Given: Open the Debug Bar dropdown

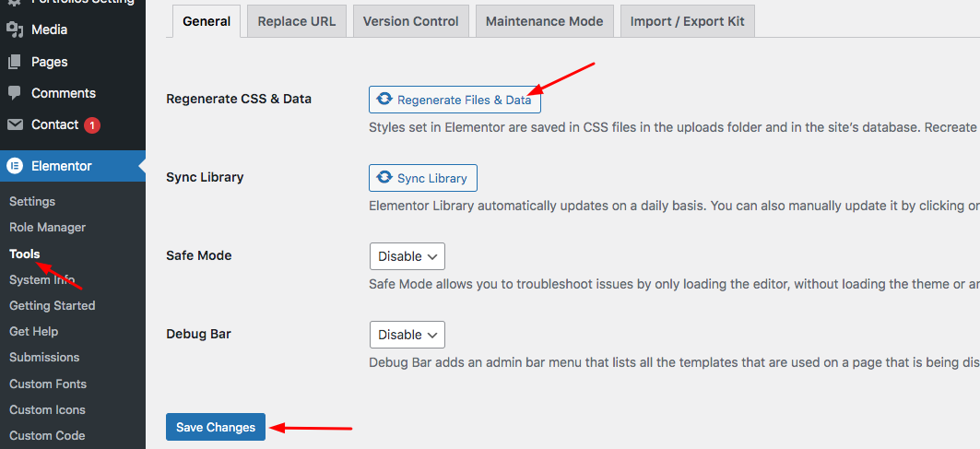Looking at the screenshot, I should [407, 335].
